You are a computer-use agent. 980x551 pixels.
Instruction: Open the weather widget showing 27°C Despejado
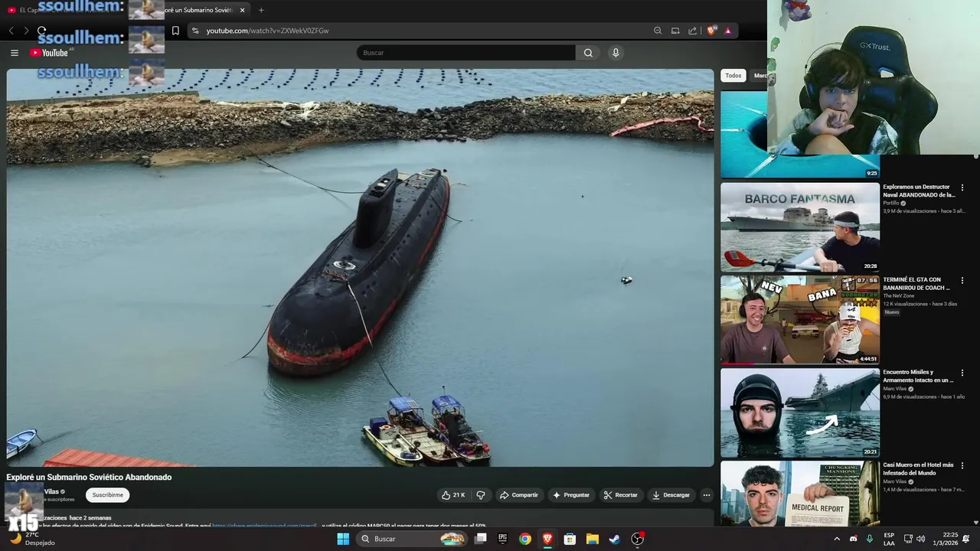tap(32, 539)
